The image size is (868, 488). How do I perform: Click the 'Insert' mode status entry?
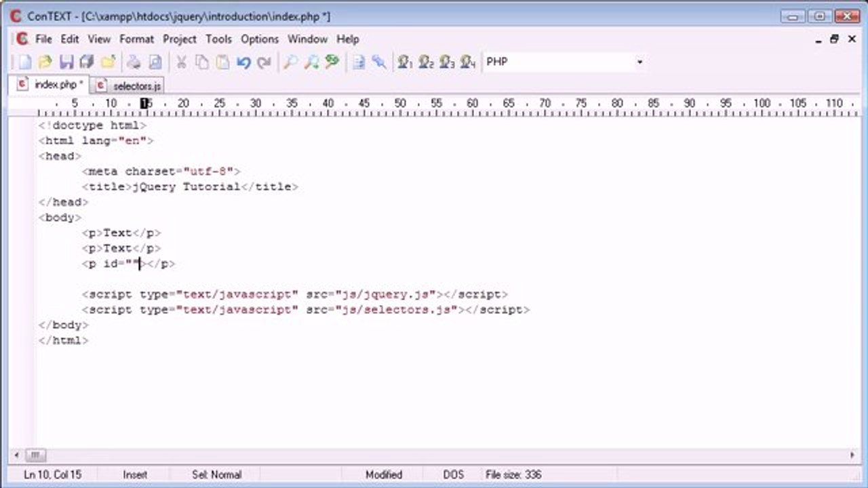[135, 474]
